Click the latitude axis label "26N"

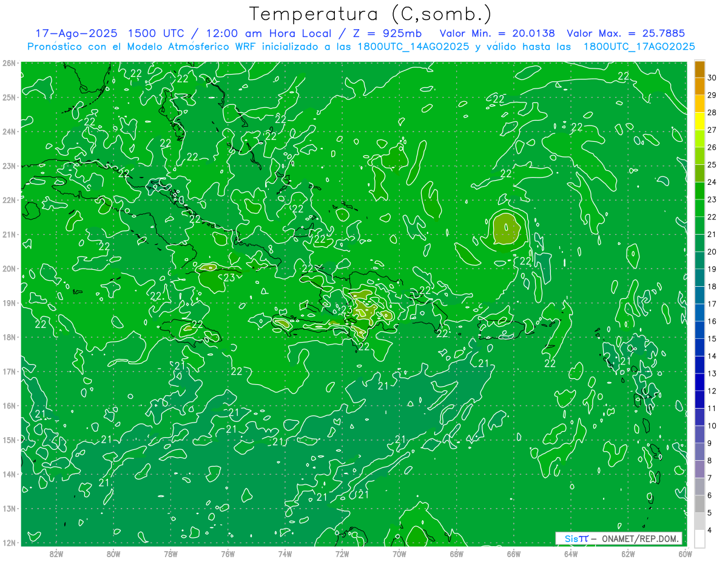click(x=9, y=63)
